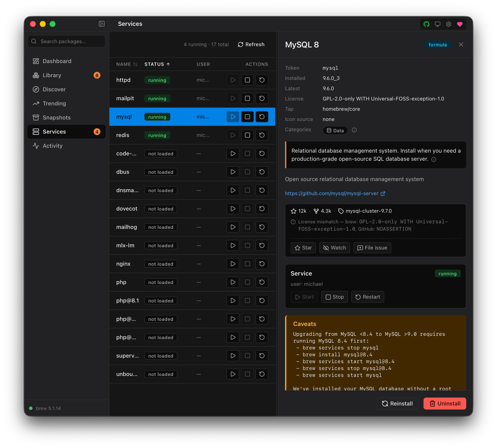This screenshot has width=497, height=448.
Task: Start the mlx-lm service
Action: [233, 245]
